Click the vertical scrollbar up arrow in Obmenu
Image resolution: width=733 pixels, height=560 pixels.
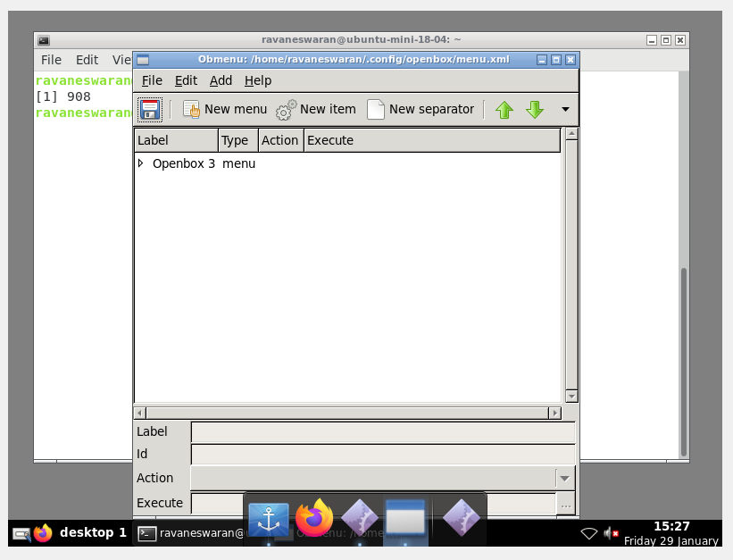tap(571, 134)
